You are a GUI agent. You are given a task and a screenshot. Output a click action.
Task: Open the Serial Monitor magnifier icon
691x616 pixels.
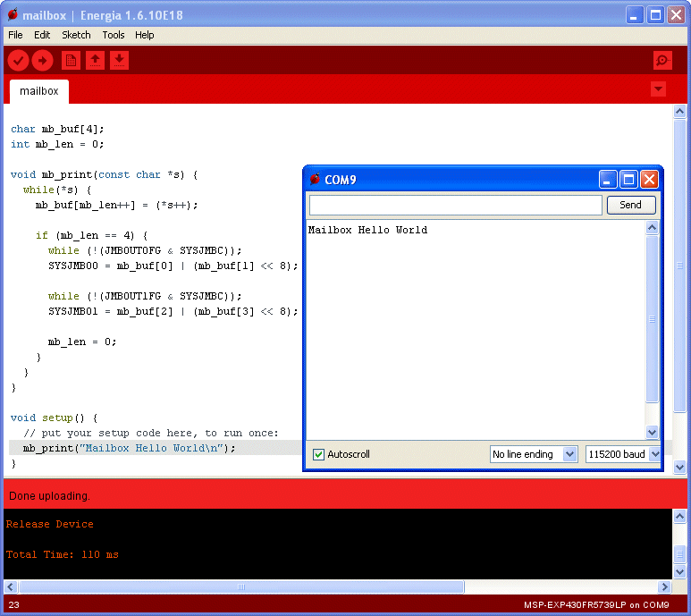(662, 61)
